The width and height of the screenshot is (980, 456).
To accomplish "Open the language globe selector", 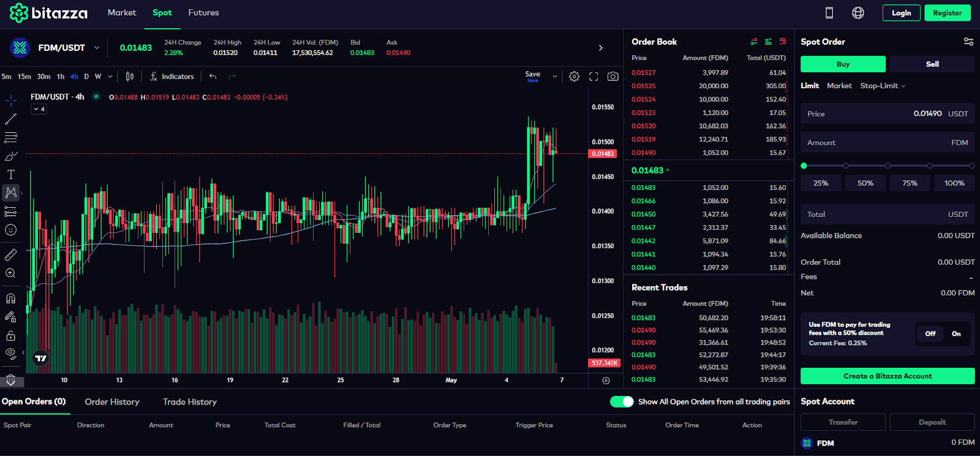I will [858, 13].
